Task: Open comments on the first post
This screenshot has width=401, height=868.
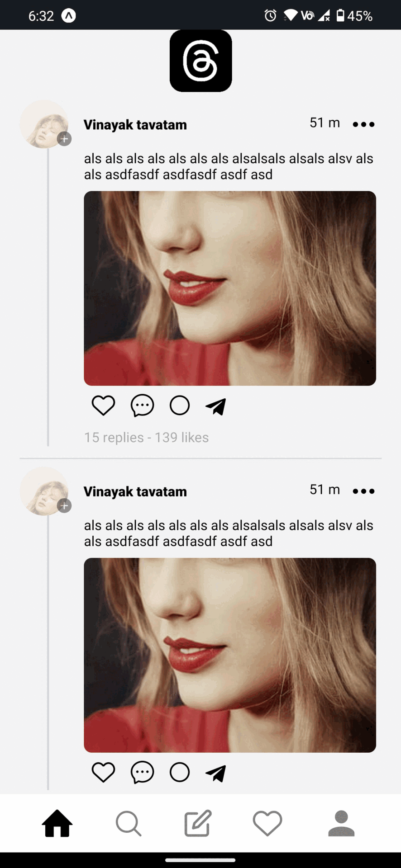Action: point(142,406)
